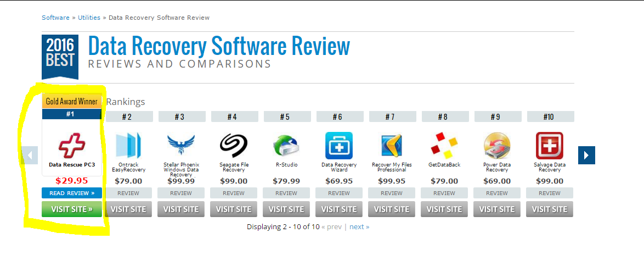Image resolution: width=644 pixels, height=255 pixels.
Task: Open Review for Salvage Data Recovery
Action: click(x=550, y=193)
